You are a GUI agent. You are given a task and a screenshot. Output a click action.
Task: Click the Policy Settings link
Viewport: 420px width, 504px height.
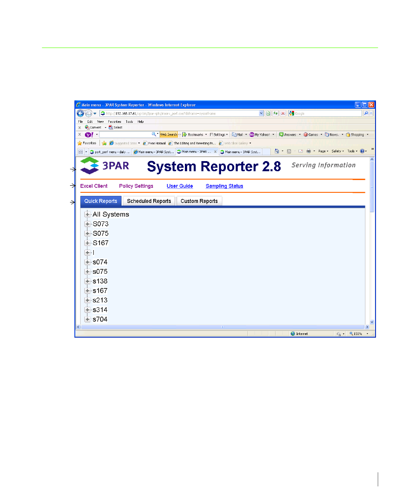[136, 186]
